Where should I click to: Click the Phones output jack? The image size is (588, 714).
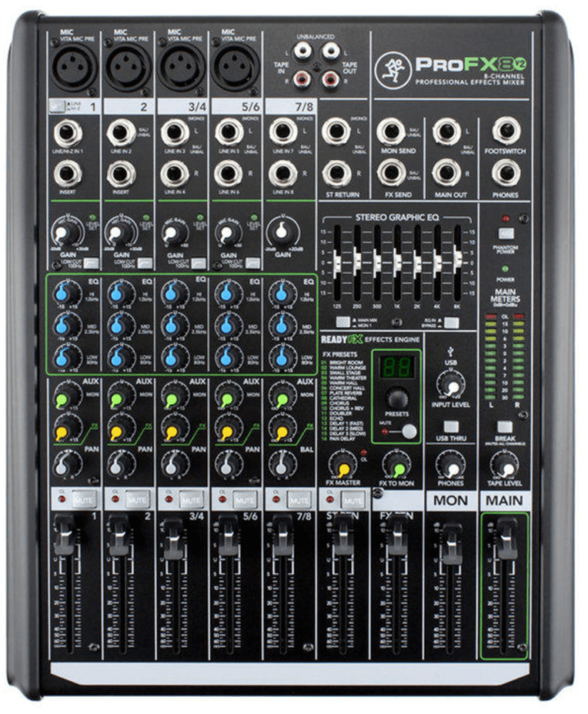pos(506,173)
